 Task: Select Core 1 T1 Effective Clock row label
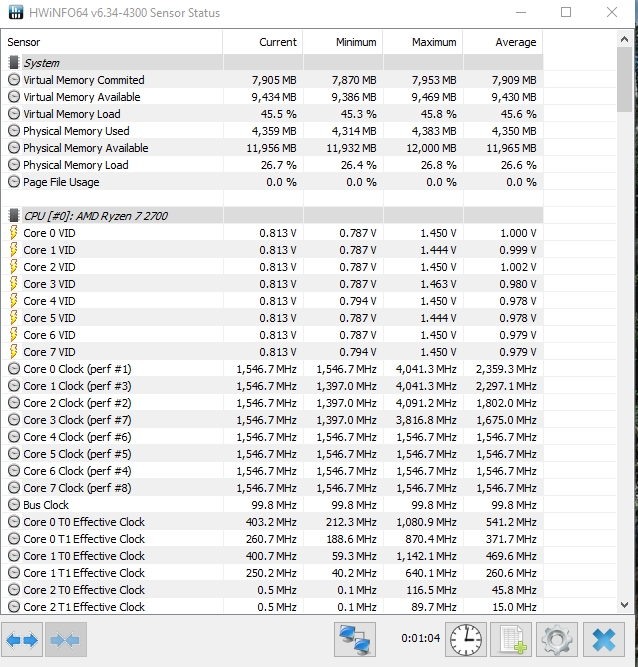click(84, 573)
